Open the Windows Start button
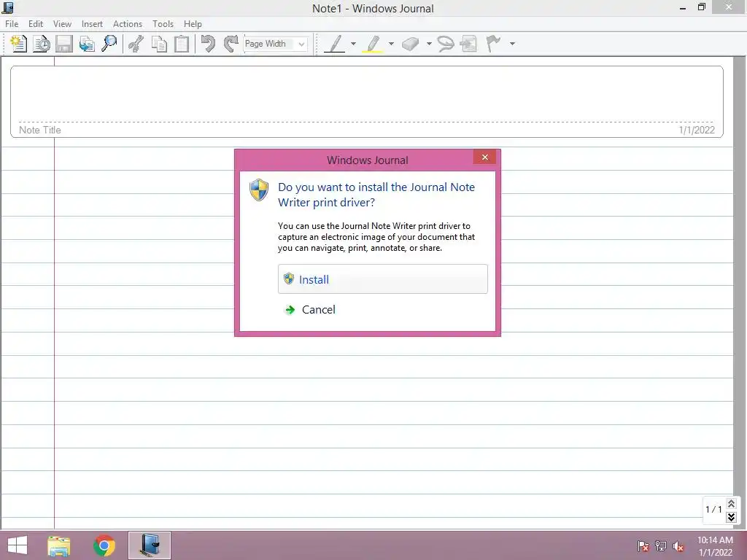 18,545
